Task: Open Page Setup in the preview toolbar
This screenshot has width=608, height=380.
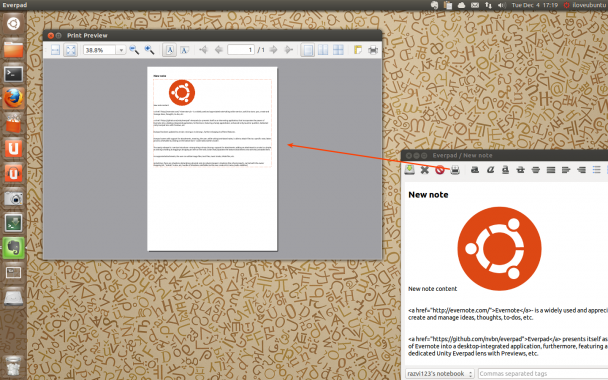Action: click(358, 50)
